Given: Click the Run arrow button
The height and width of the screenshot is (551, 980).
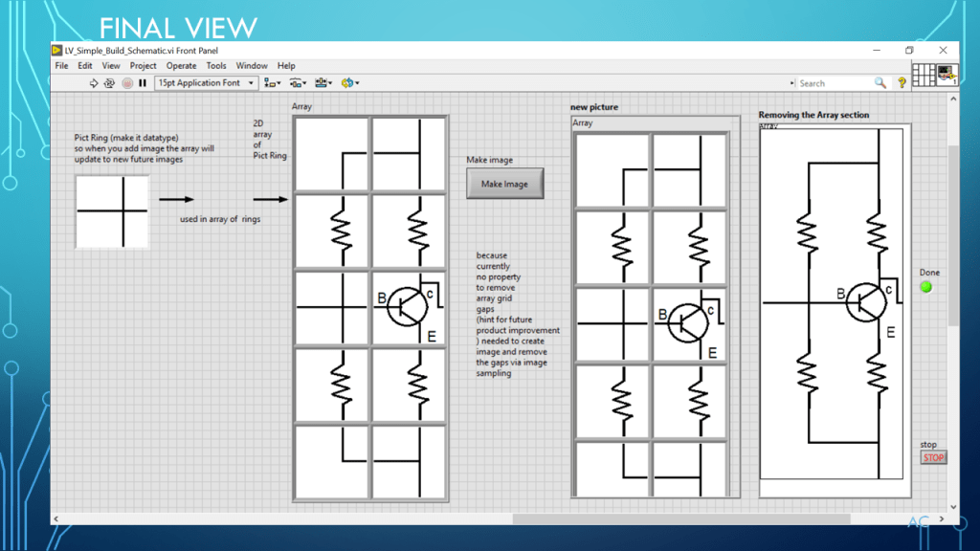Looking at the screenshot, I should click(x=94, y=83).
